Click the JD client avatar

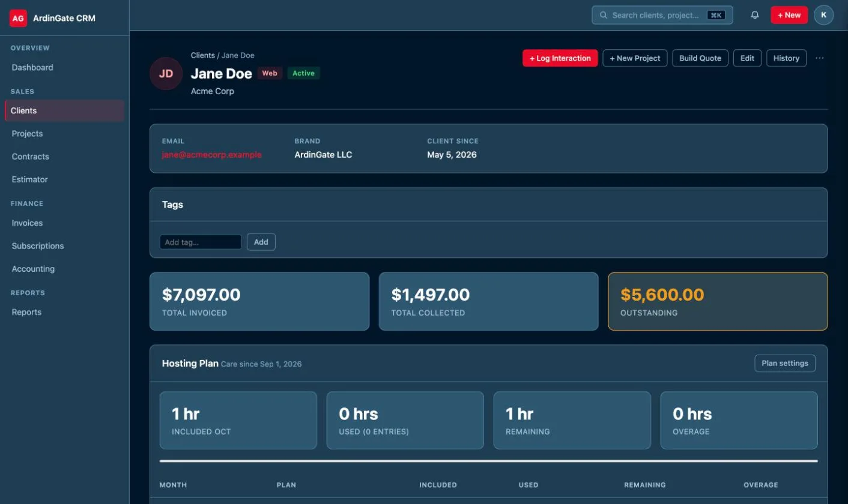[x=166, y=74]
